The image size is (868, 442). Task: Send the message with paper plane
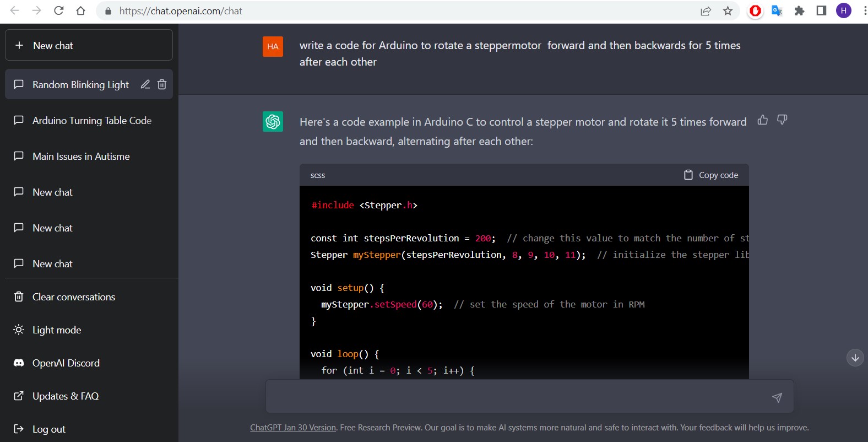777,397
